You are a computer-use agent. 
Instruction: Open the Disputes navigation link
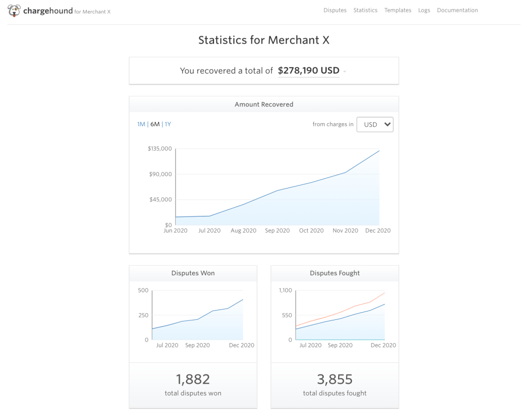[x=335, y=10]
